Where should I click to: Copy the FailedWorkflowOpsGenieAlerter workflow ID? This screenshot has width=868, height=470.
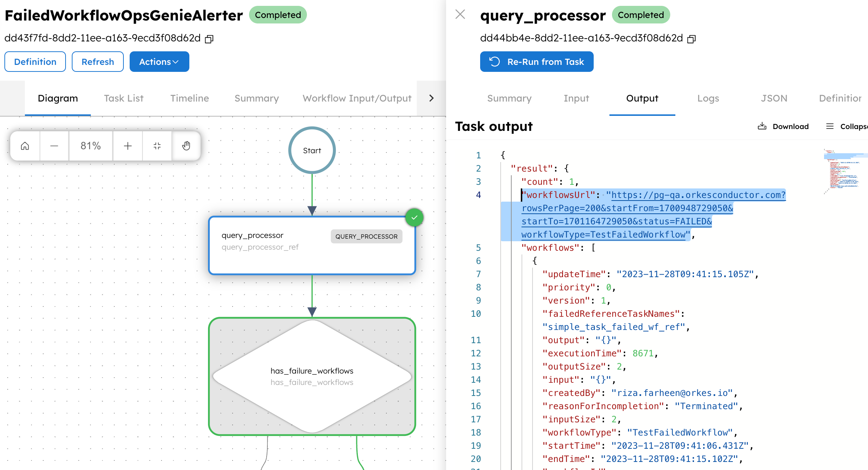pyautogui.click(x=209, y=38)
